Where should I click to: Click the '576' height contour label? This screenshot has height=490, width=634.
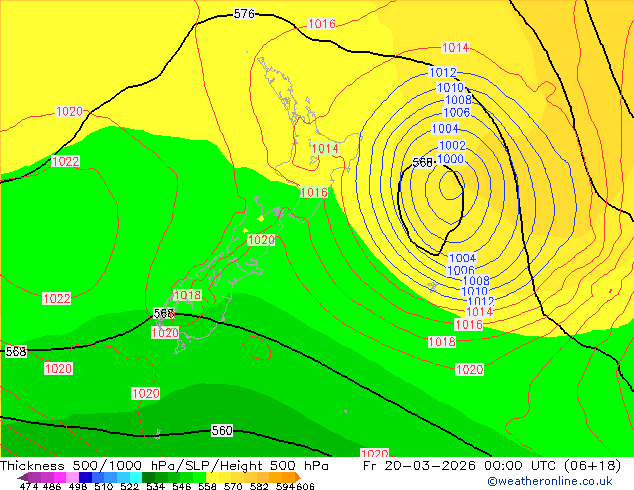pyautogui.click(x=244, y=14)
